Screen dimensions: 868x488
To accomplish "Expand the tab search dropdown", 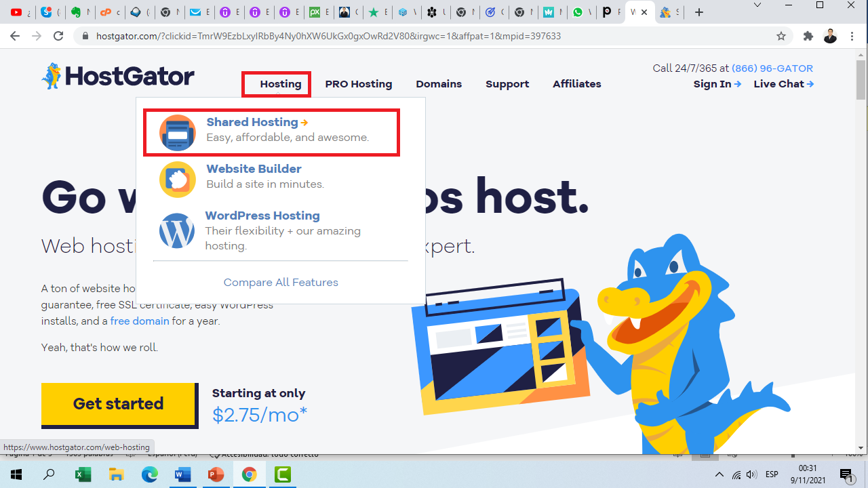I will (x=757, y=5).
